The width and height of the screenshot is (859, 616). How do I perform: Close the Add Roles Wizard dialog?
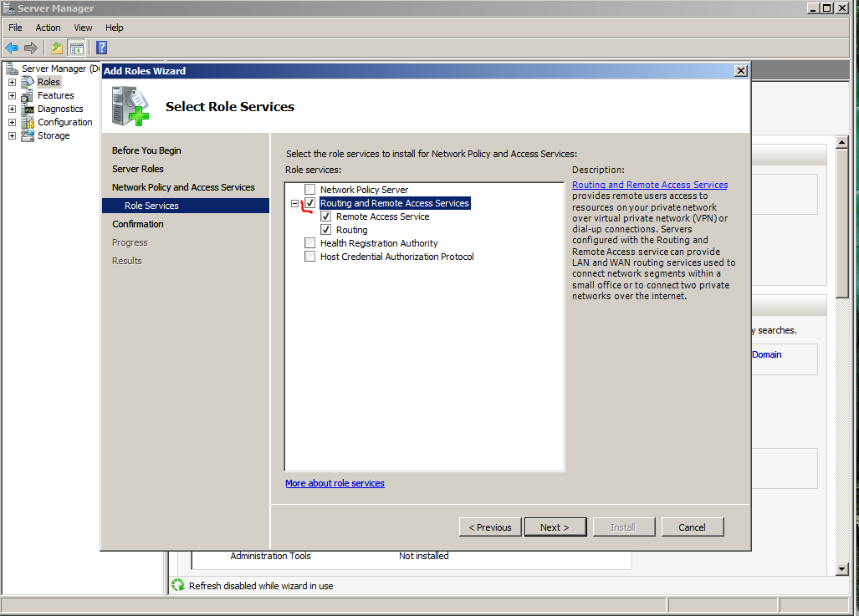(741, 71)
